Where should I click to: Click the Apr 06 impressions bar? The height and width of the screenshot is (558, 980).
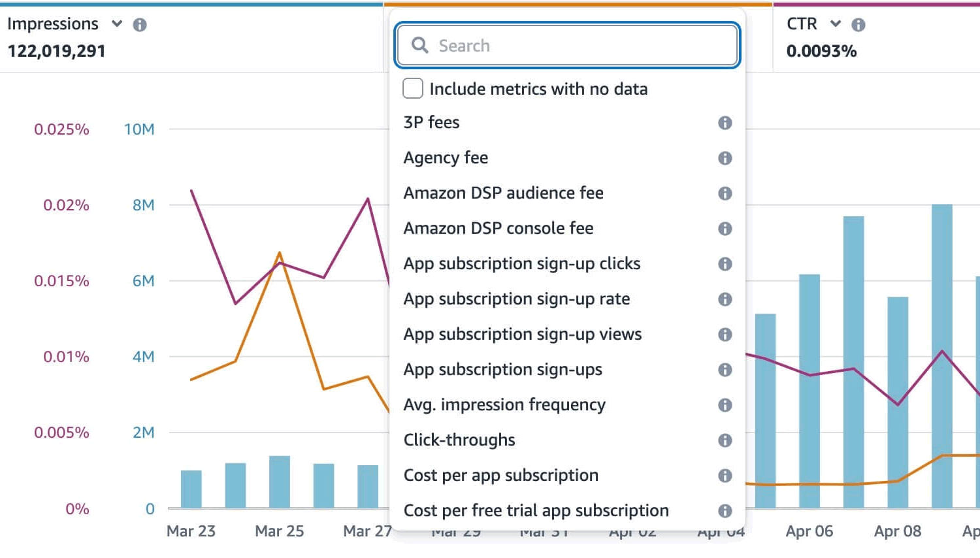tap(809, 391)
